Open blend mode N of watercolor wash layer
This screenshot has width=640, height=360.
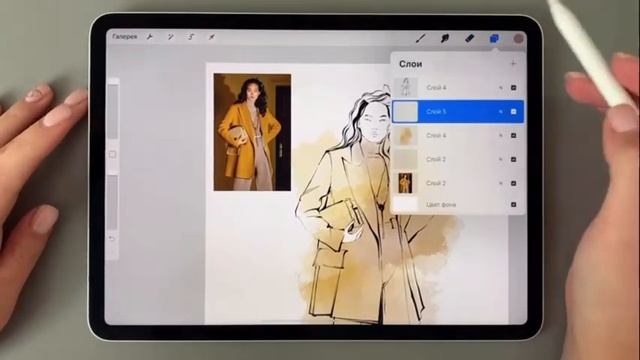tap(500, 136)
